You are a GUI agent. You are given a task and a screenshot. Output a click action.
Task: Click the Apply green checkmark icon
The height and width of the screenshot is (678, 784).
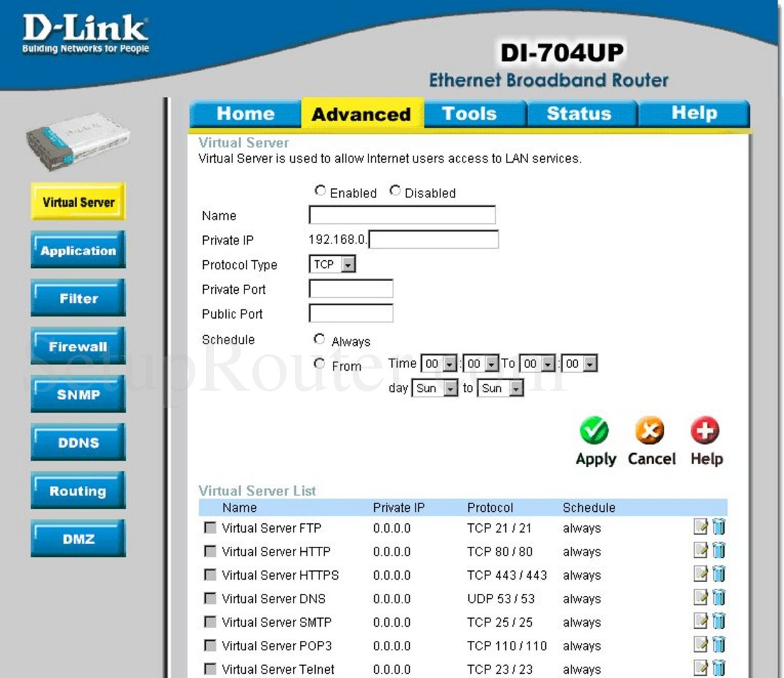595,430
